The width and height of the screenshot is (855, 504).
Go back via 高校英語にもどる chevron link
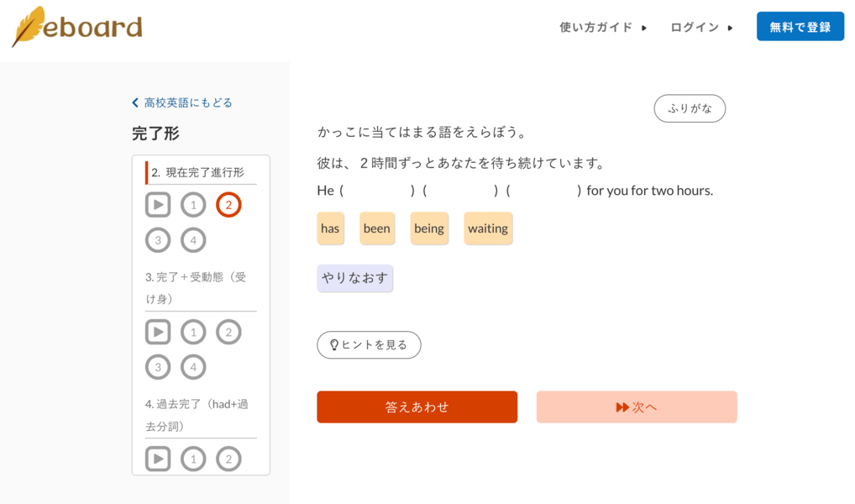pos(182,102)
